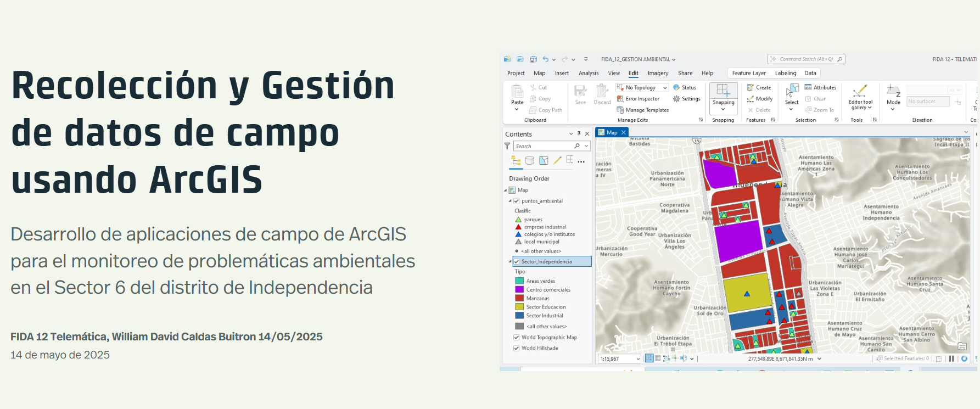Open the Analysis ribbon tab
980x409 pixels.
pos(589,73)
